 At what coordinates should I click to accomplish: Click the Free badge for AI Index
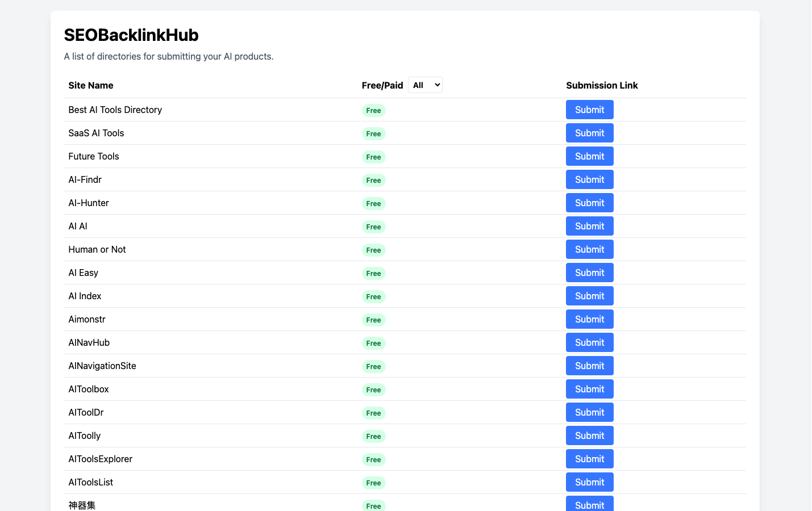point(373,296)
